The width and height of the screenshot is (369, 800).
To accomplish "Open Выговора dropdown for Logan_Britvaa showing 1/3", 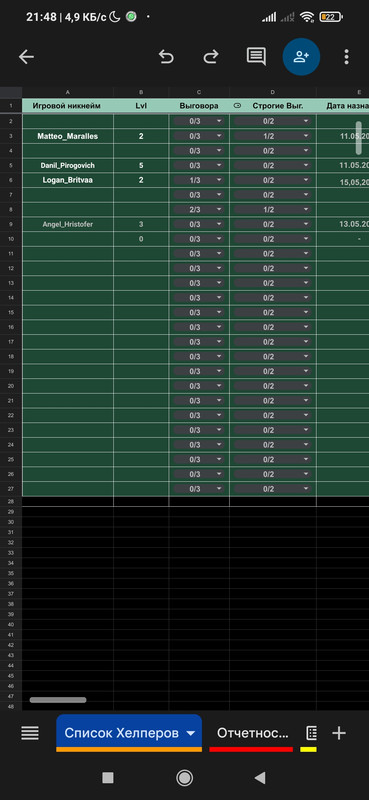I will point(199,180).
